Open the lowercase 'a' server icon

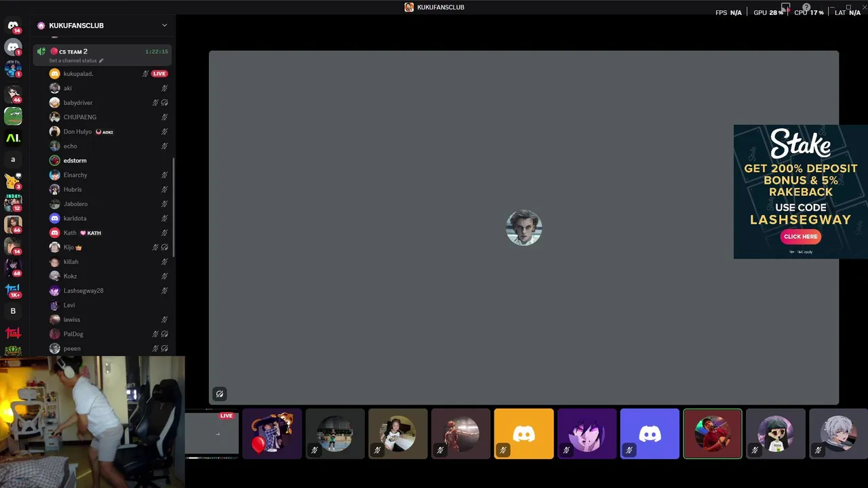(13, 160)
